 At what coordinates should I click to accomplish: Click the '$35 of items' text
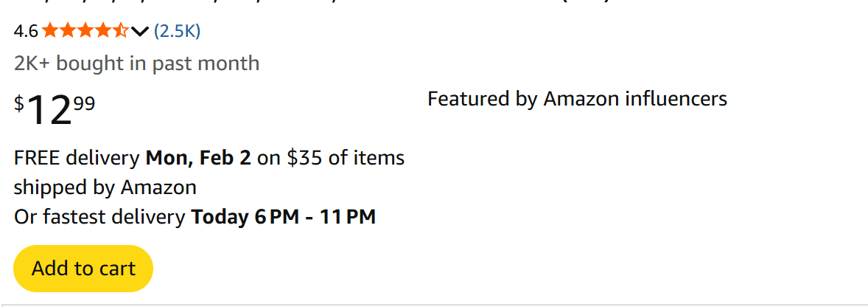346,157
